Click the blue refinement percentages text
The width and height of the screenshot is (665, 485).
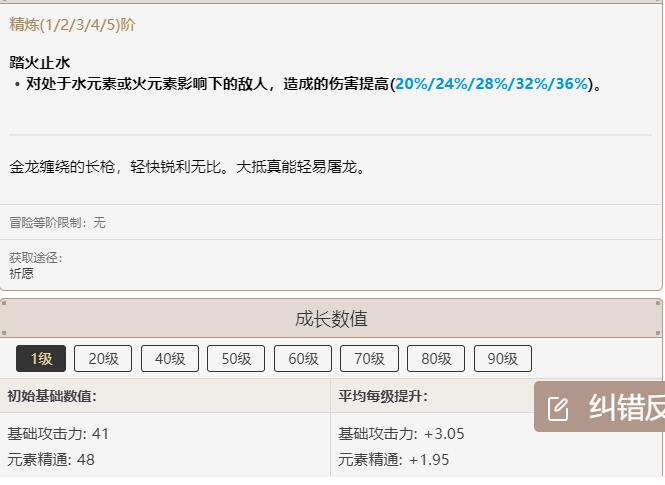tap(492, 84)
